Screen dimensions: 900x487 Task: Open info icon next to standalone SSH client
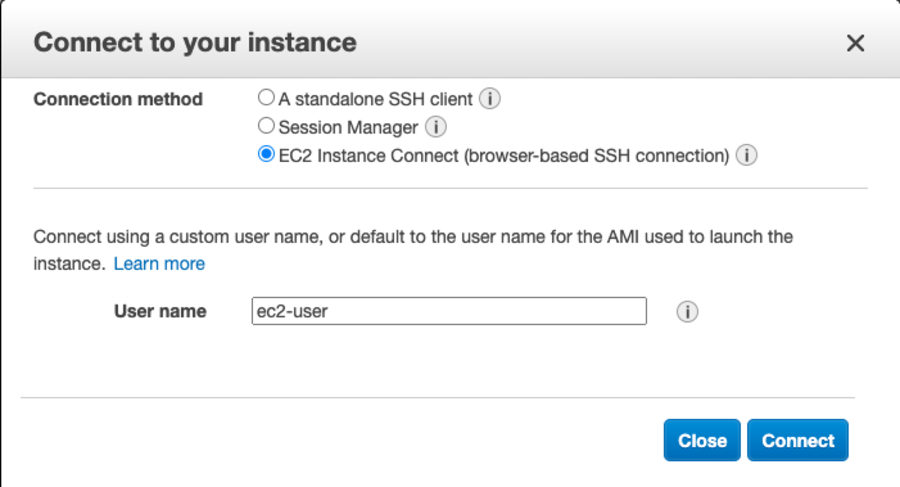[490, 99]
